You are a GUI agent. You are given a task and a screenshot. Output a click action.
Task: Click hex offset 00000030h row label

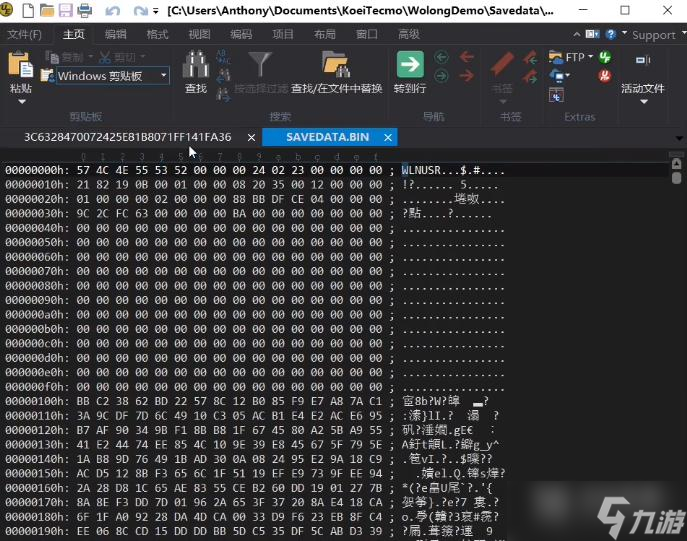click(x=37, y=213)
